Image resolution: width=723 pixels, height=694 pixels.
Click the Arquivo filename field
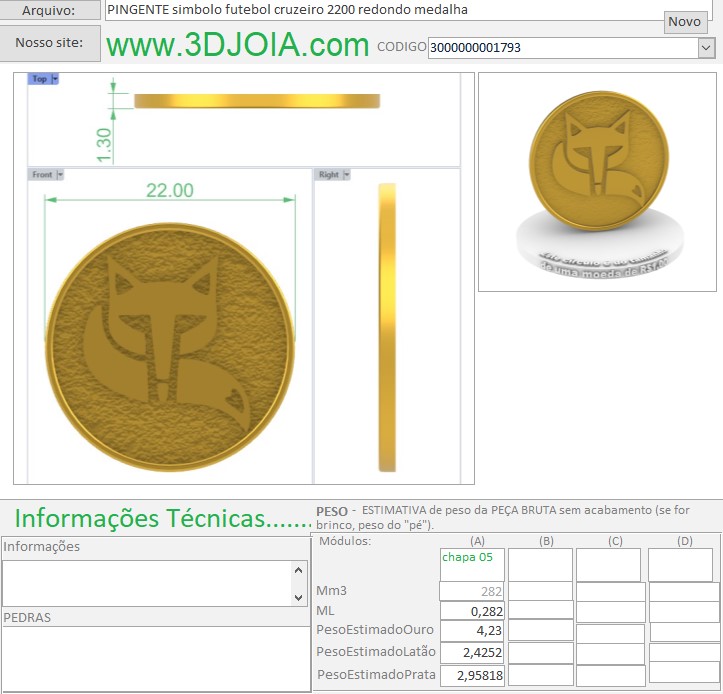click(409, 10)
